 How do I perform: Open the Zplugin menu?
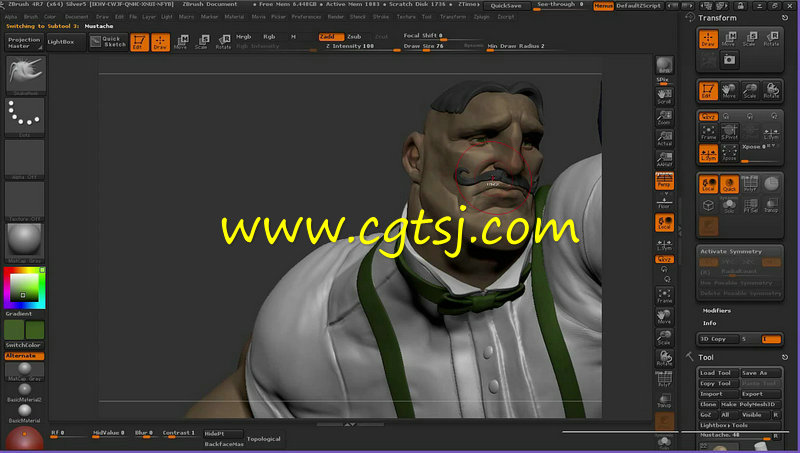pyautogui.click(x=482, y=17)
